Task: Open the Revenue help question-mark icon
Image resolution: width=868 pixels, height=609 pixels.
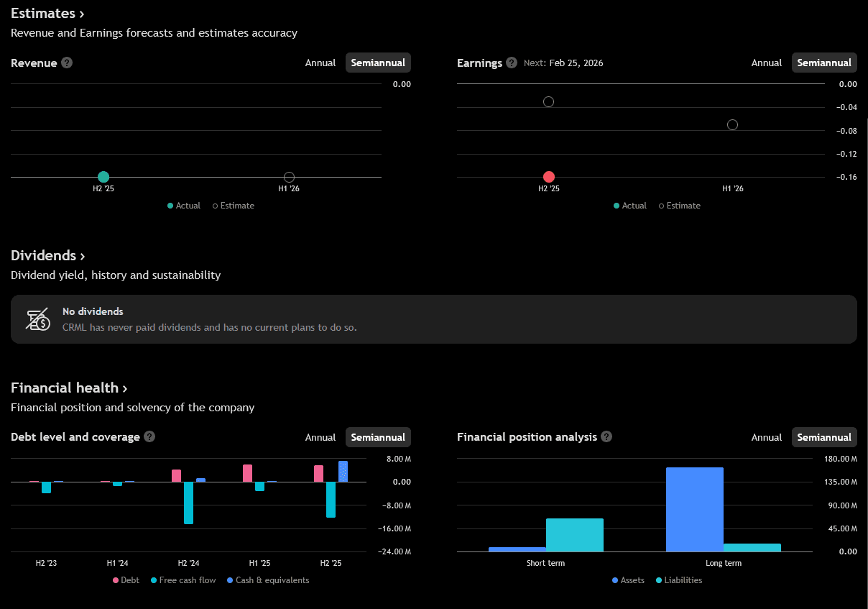Action: point(67,63)
